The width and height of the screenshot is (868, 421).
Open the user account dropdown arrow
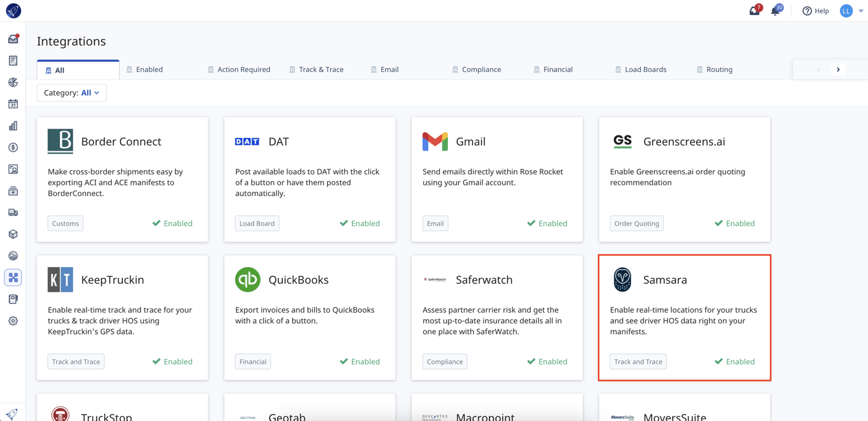861,11
